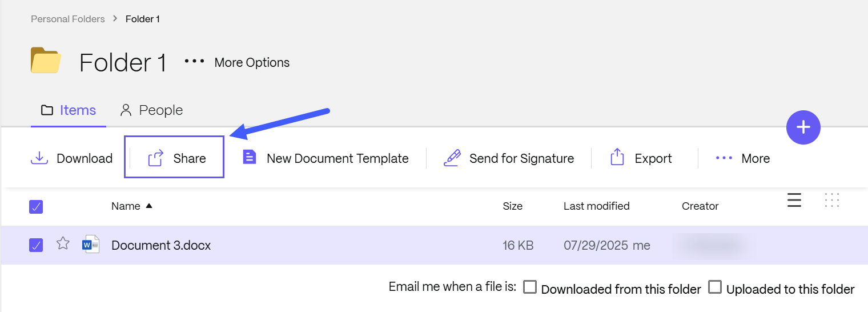Open More Options next to Folder 1

237,62
